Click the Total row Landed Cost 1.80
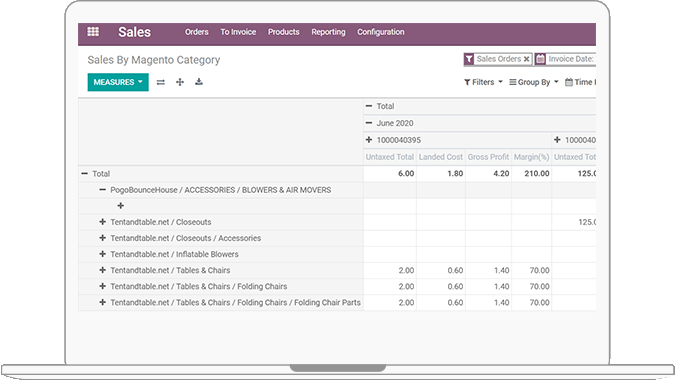This screenshot has width=675, height=380. (455, 173)
